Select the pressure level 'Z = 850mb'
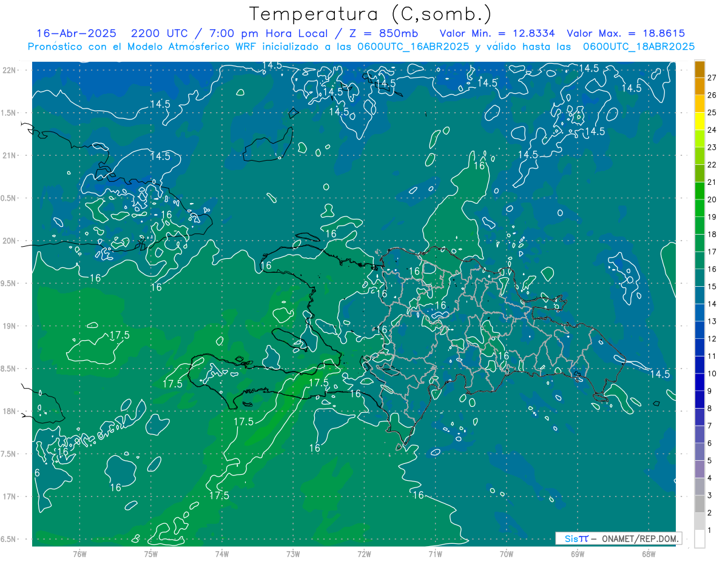 382,33
